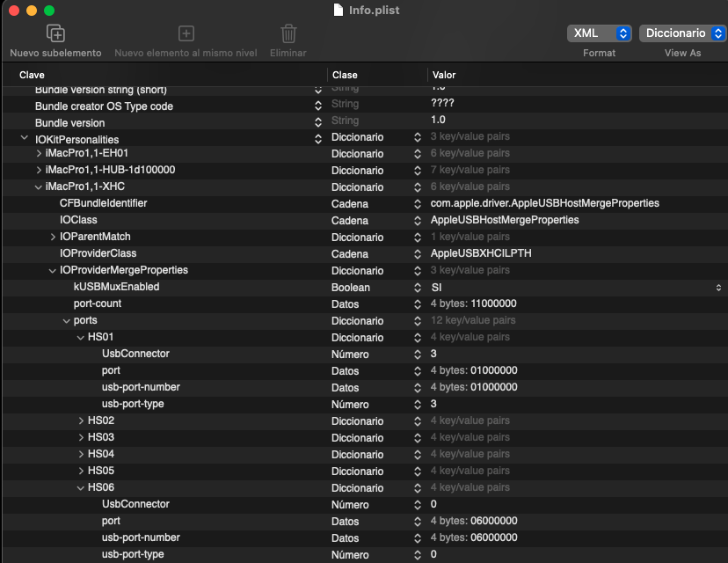Select the IOClass key
The width and height of the screenshot is (728, 563).
(78, 220)
